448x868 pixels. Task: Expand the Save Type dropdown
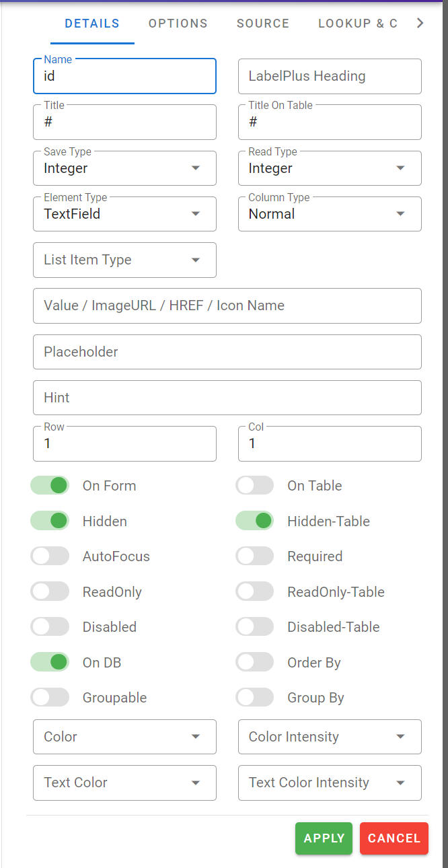point(124,168)
